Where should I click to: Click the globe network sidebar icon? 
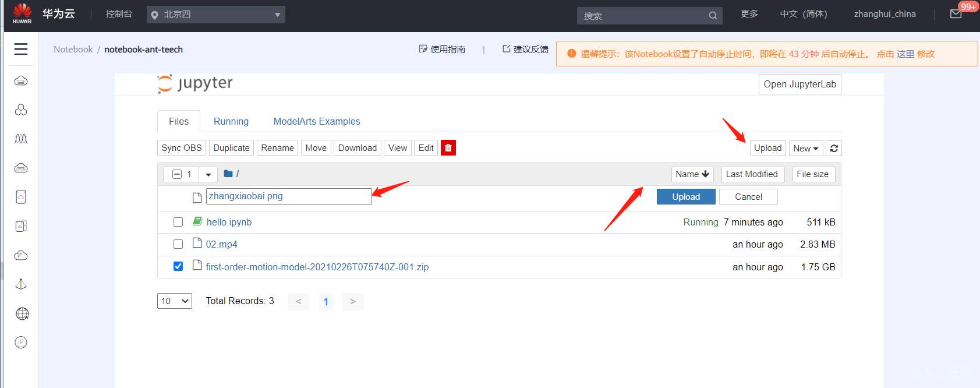coord(22,313)
